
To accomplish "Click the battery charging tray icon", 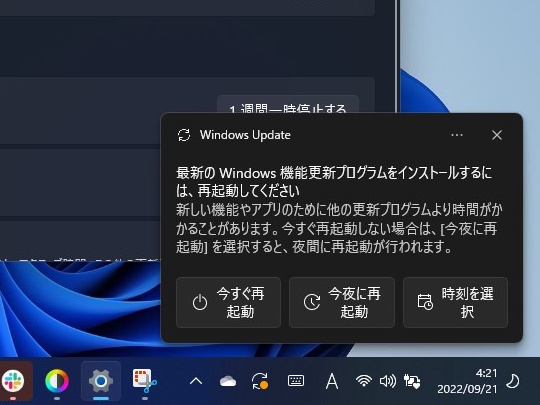I will coord(412,381).
